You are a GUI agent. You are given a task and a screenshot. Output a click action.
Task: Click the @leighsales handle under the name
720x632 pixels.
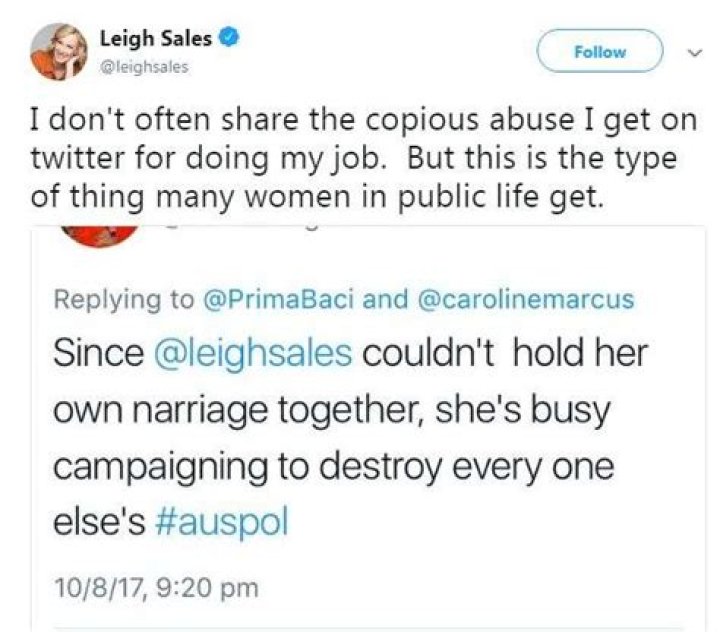pos(144,68)
